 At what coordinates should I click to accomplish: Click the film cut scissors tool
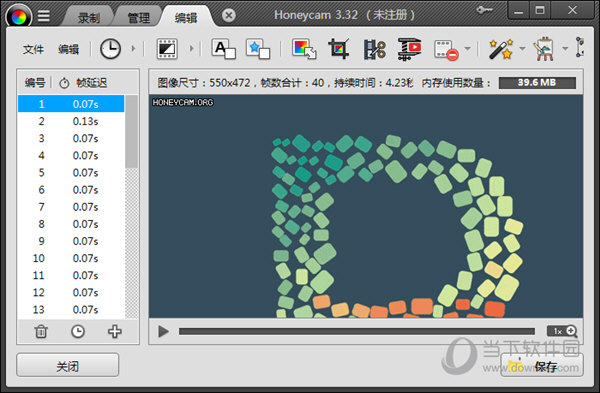point(374,49)
